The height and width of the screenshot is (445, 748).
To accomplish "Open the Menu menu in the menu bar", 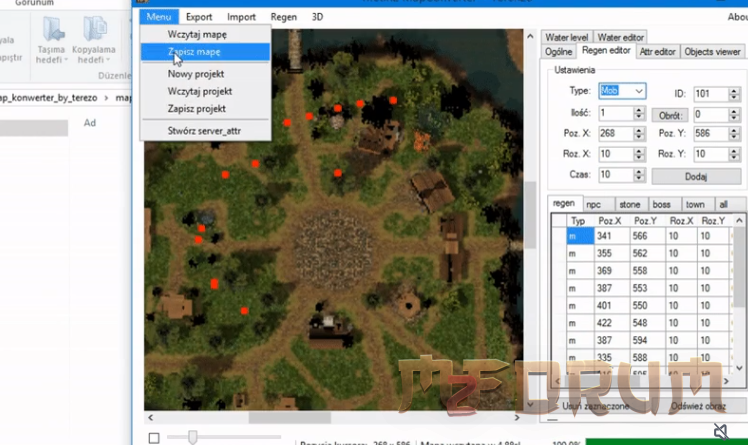I will pos(159,17).
